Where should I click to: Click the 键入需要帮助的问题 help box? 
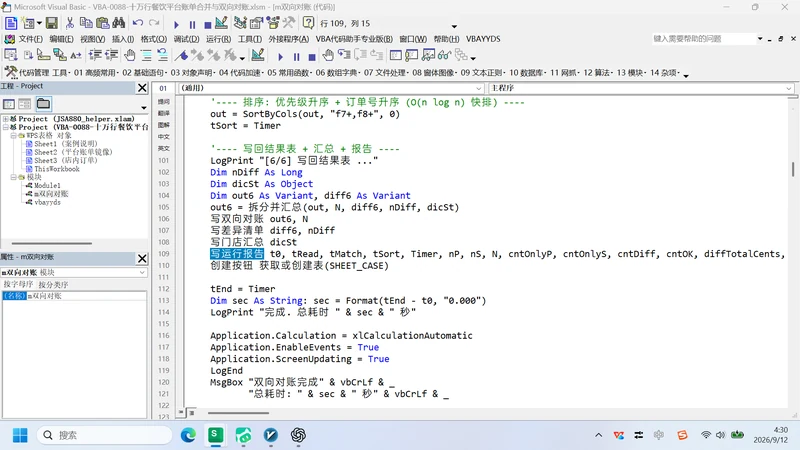coord(704,39)
